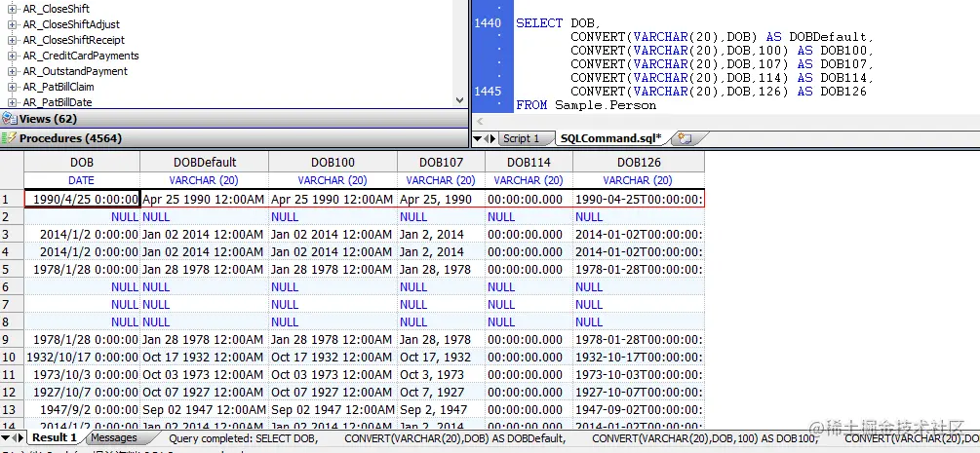Image resolution: width=980 pixels, height=453 pixels.
Task: Switch to the Script 1 tab
Action: 522,138
